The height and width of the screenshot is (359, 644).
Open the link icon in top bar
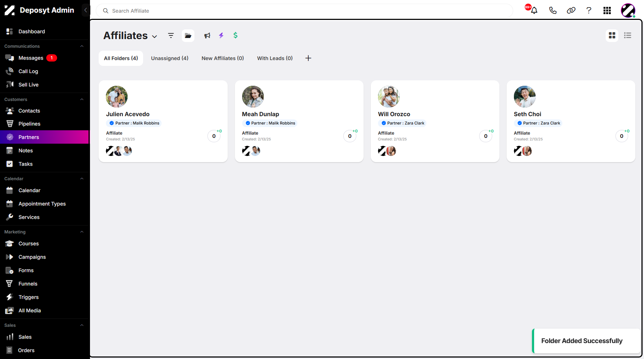coord(571,10)
